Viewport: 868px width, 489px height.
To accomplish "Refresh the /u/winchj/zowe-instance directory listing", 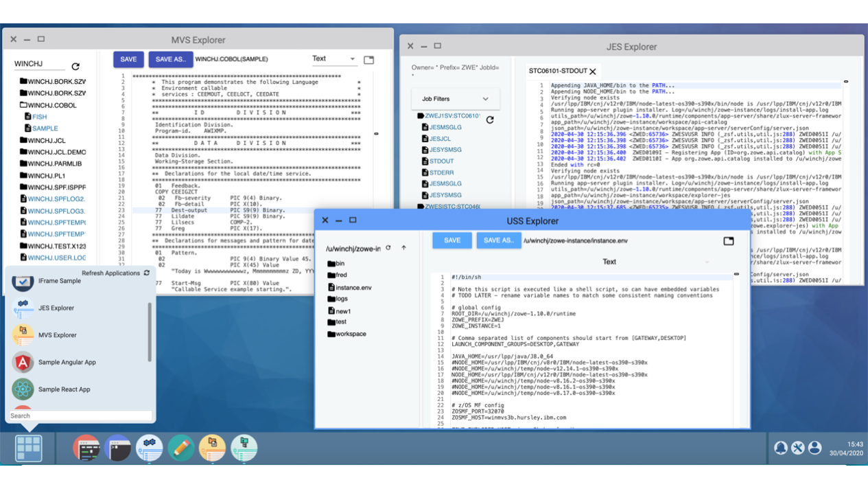I will point(388,240).
